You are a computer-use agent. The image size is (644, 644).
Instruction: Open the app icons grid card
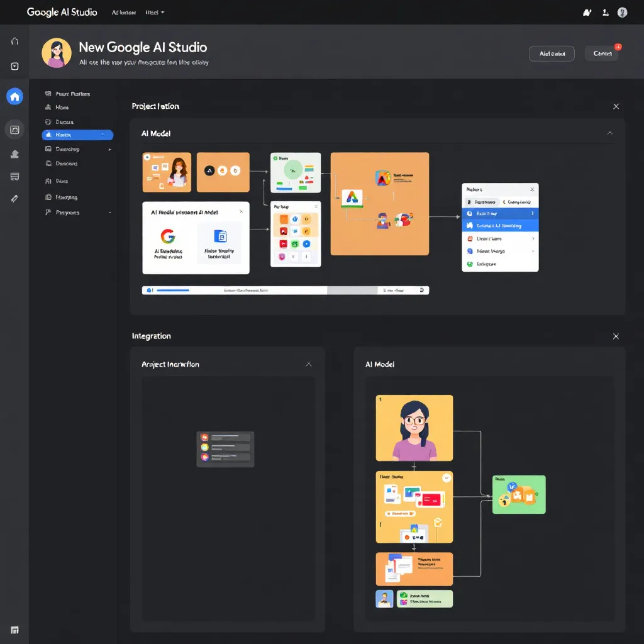(x=296, y=234)
